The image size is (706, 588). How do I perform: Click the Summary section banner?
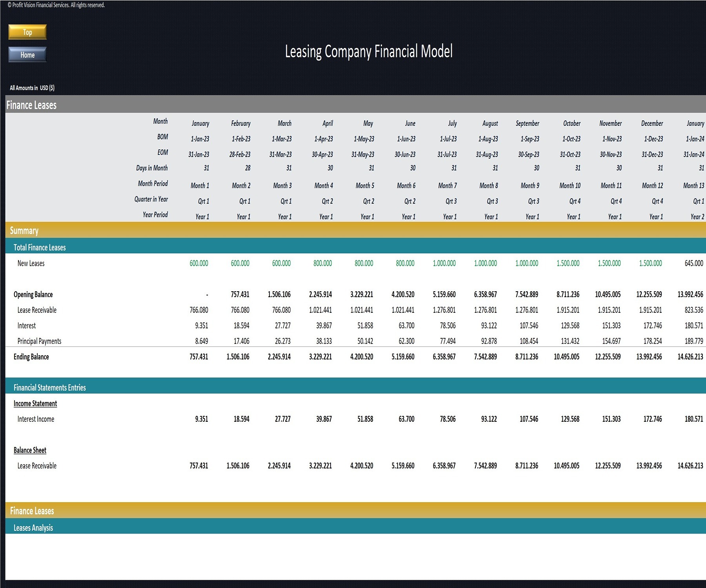tap(25, 231)
